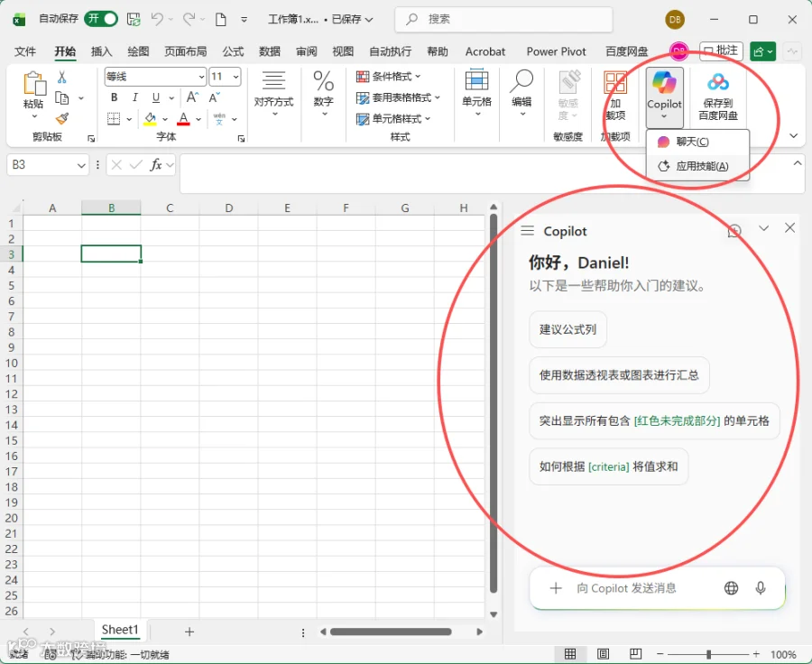Click the 搜索 search box
812x664 pixels.
(503, 19)
